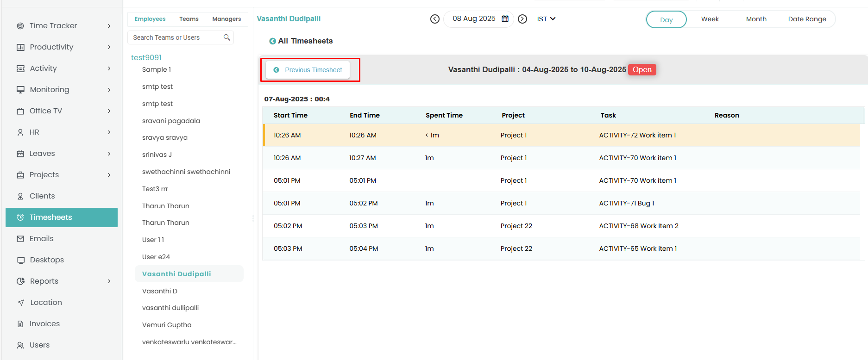This screenshot has height=360, width=868.
Task: Switch to the Teams tab
Action: point(189,19)
